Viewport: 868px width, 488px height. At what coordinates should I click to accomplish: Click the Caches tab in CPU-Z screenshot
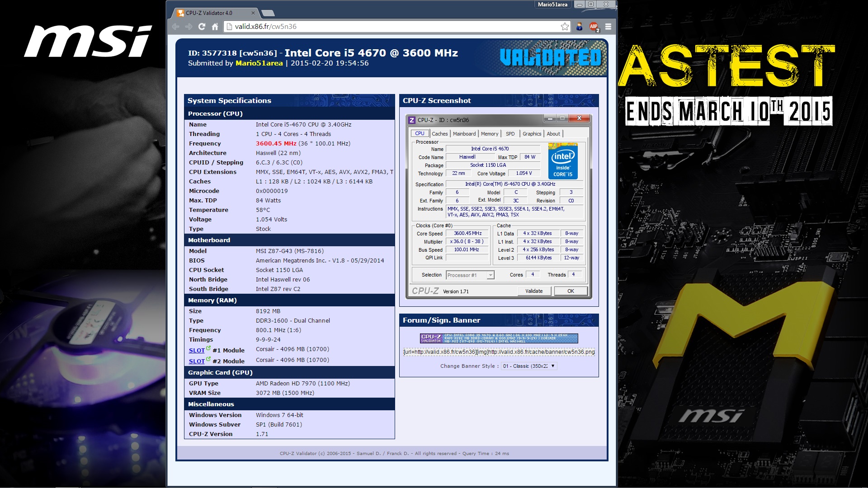click(x=439, y=134)
